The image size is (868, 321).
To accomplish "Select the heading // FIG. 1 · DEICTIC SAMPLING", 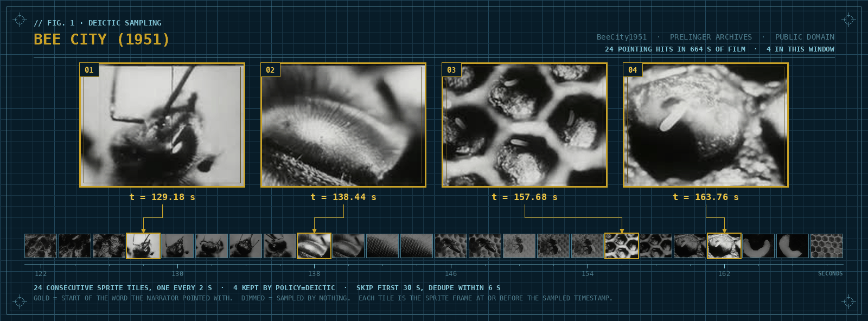I will (x=98, y=23).
